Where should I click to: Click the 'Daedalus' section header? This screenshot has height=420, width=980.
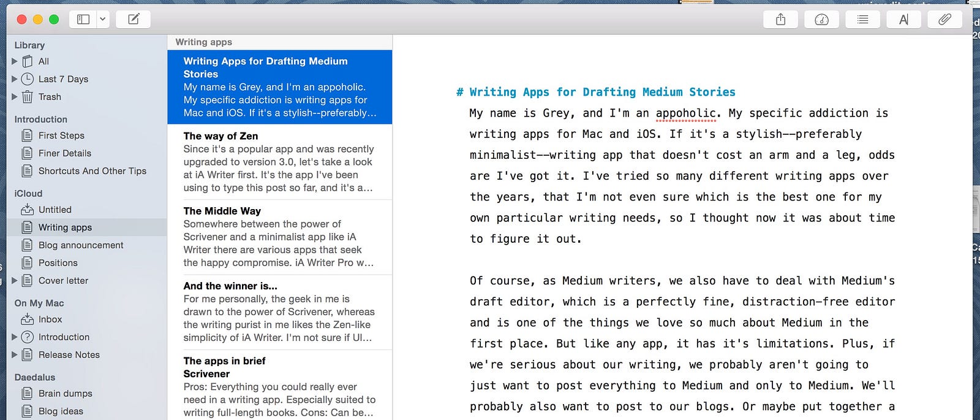(x=35, y=378)
